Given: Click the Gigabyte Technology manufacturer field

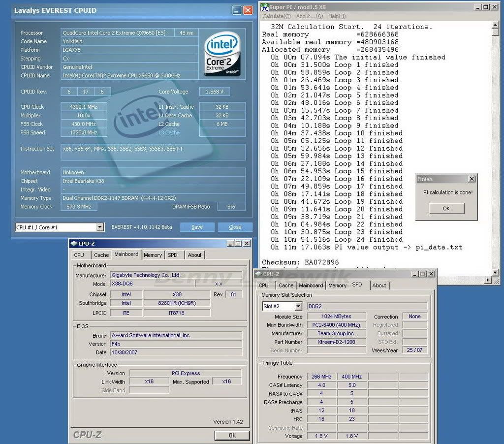Looking at the screenshot, I should 176,275.
